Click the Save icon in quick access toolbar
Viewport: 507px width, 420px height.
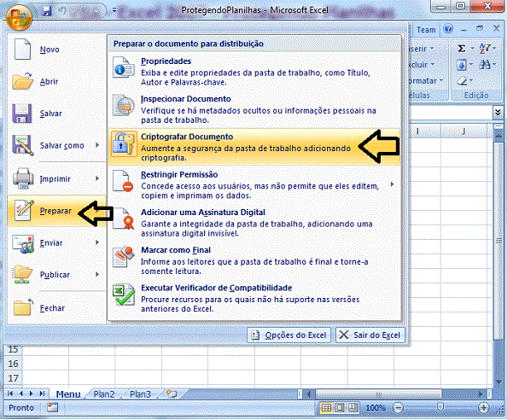(x=47, y=11)
